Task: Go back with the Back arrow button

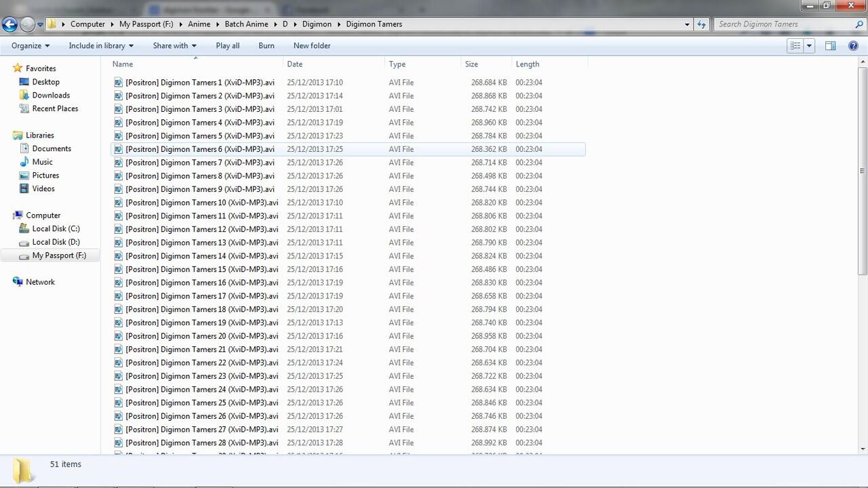Action: (x=9, y=24)
